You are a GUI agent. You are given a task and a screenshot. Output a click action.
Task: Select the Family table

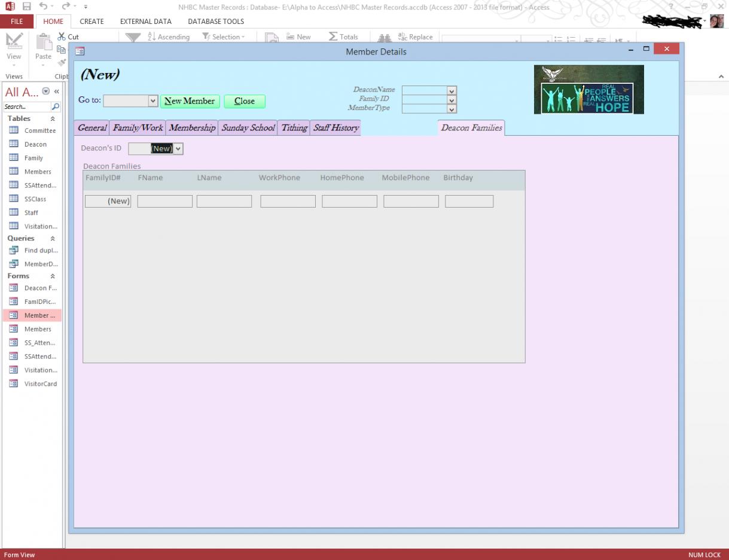32,158
